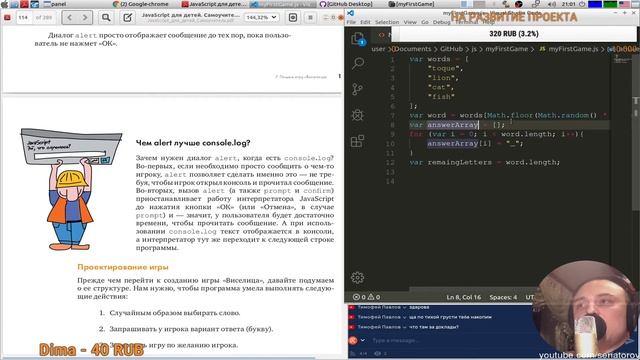Go to next page in PDF viewer
640x360 pixels.
[x=84, y=18]
